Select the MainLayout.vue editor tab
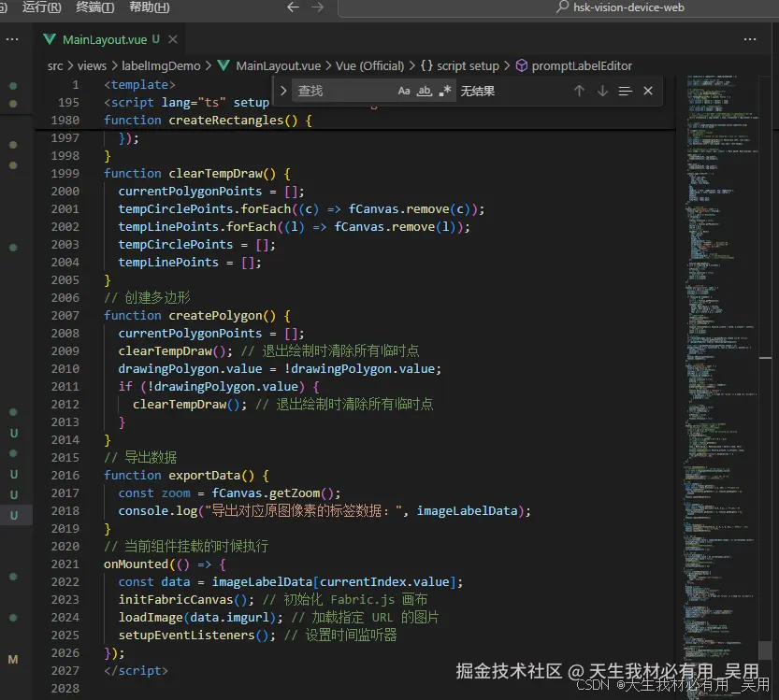Screen dimensions: 779x700 click(x=106, y=39)
